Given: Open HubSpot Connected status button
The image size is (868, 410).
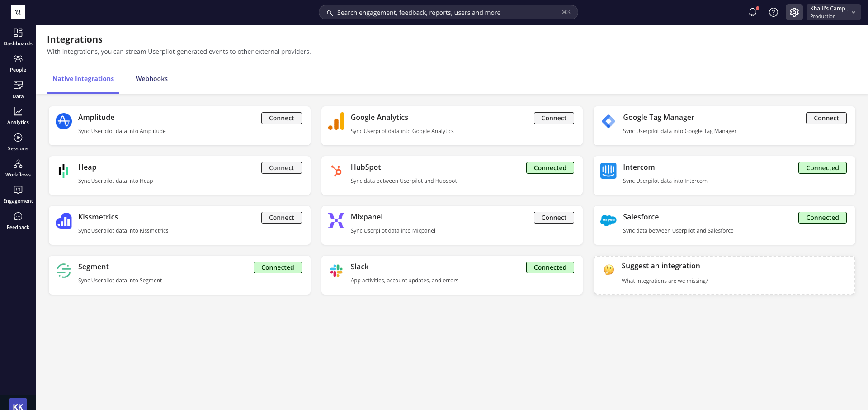Looking at the screenshot, I should coord(550,168).
